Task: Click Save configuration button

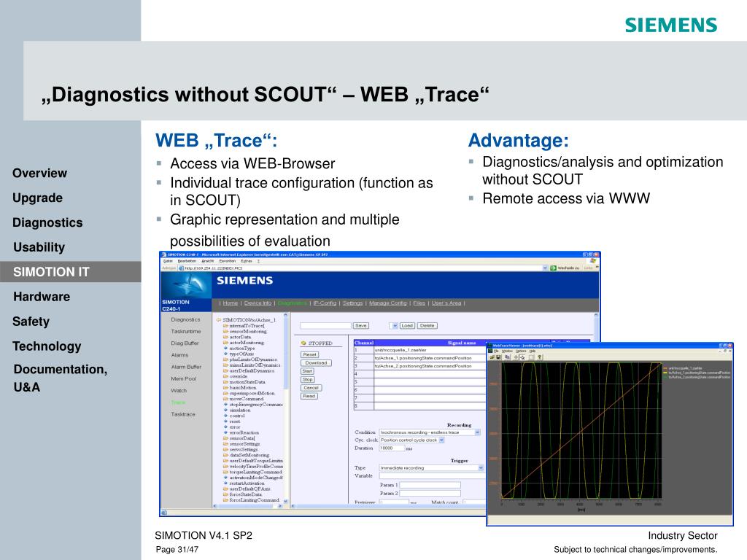Action: pyautogui.click(x=360, y=326)
